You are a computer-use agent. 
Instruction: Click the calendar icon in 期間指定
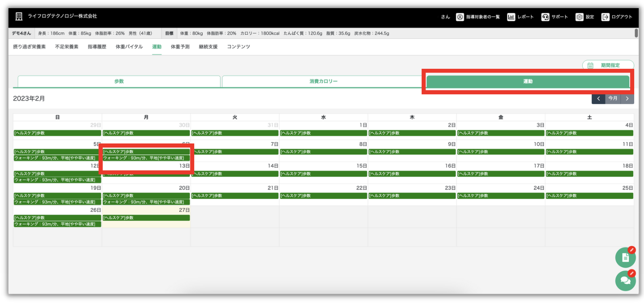pos(590,65)
